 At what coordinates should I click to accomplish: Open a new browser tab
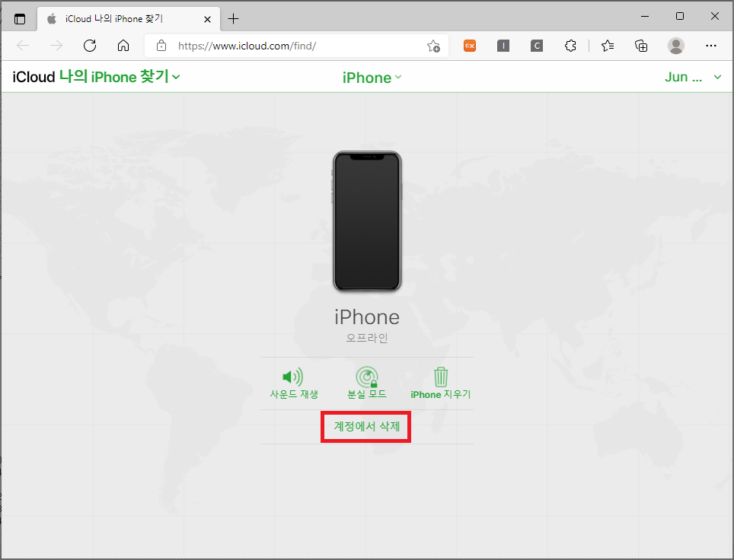(x=233, y=19)
